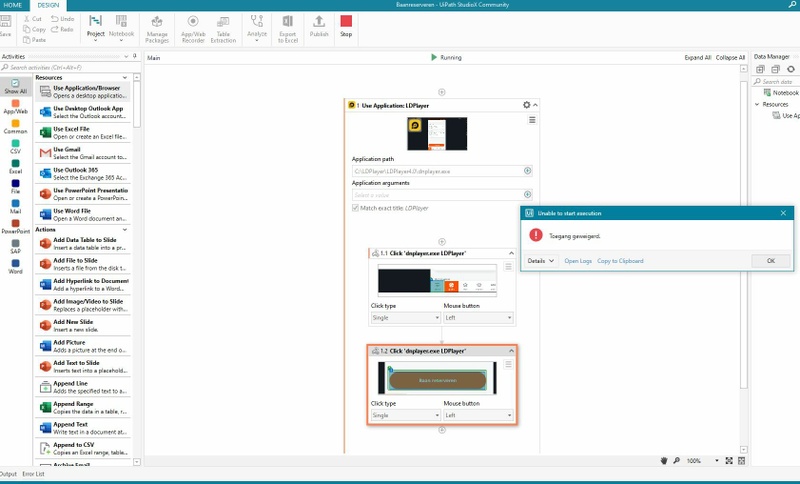800x484 pixels.
Task: Click Collapse All in designer
Action: click(730, 58)
